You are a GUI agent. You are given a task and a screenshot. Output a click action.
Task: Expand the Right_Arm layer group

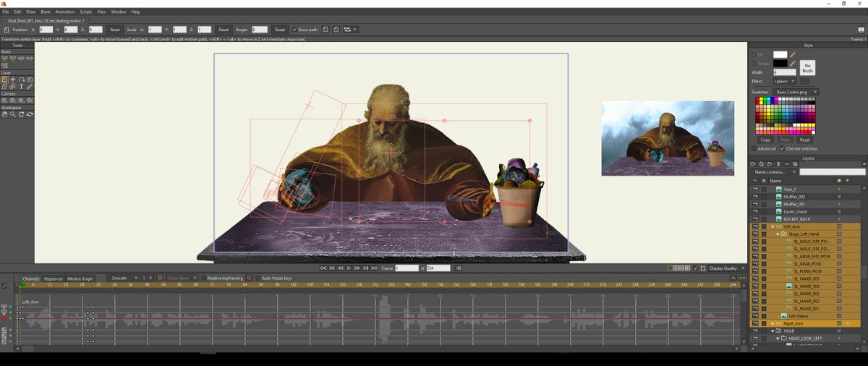click(773, 323)
